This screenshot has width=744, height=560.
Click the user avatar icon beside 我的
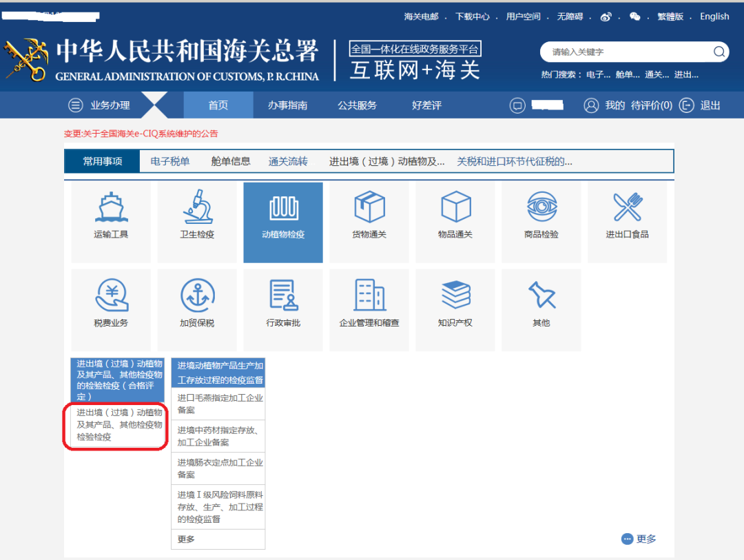coord(591,105)
